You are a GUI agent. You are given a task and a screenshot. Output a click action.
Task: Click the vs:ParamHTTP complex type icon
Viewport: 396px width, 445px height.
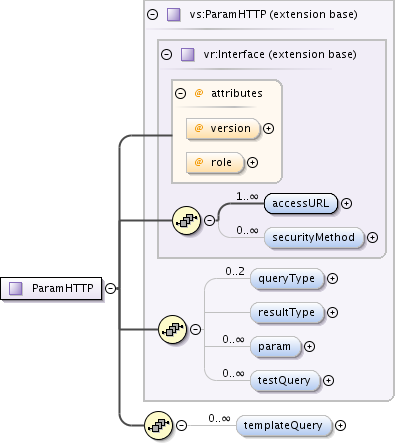tap(173, 15)
